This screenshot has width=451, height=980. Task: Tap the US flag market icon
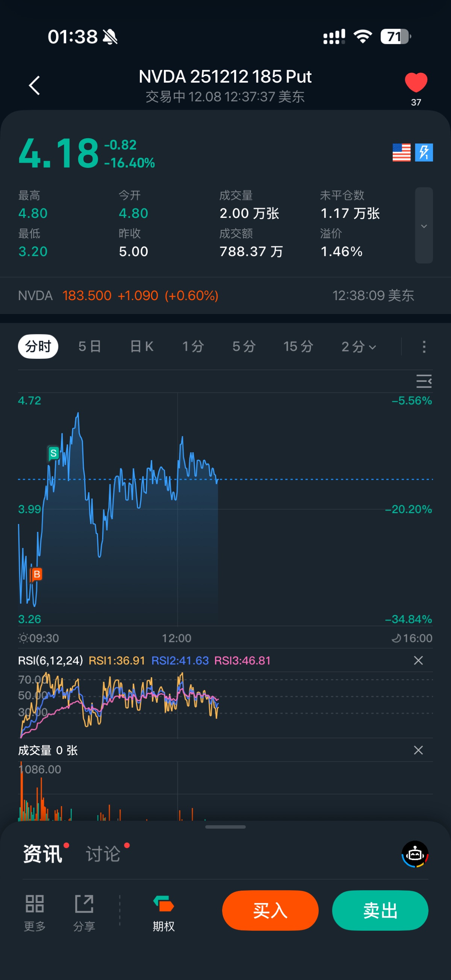(x=401, y=153)
